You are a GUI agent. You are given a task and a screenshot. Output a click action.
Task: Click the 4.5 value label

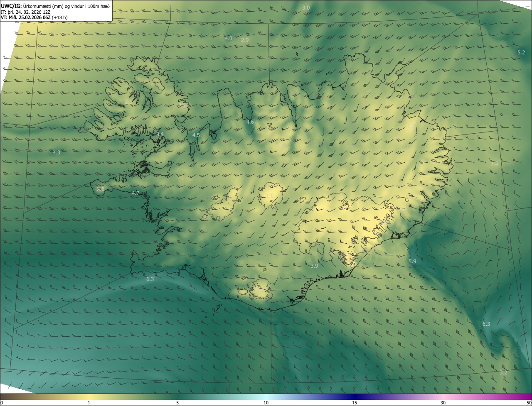(x=196, y=135)
